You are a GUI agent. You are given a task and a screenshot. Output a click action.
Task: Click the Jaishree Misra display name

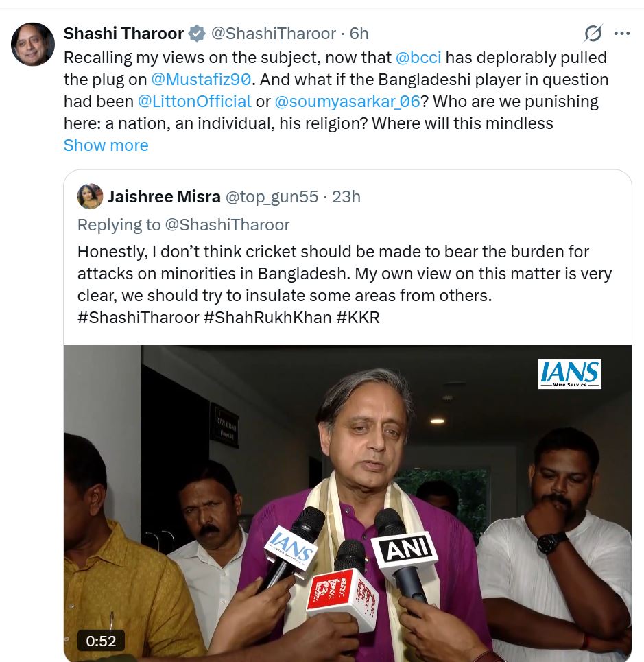pyautogui.click(x=164, y=197)
